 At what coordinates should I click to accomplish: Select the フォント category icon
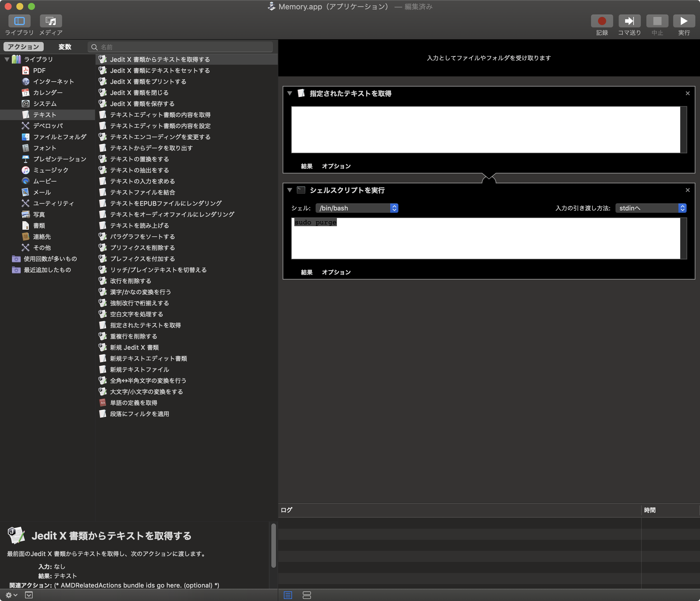click(26, 148)
